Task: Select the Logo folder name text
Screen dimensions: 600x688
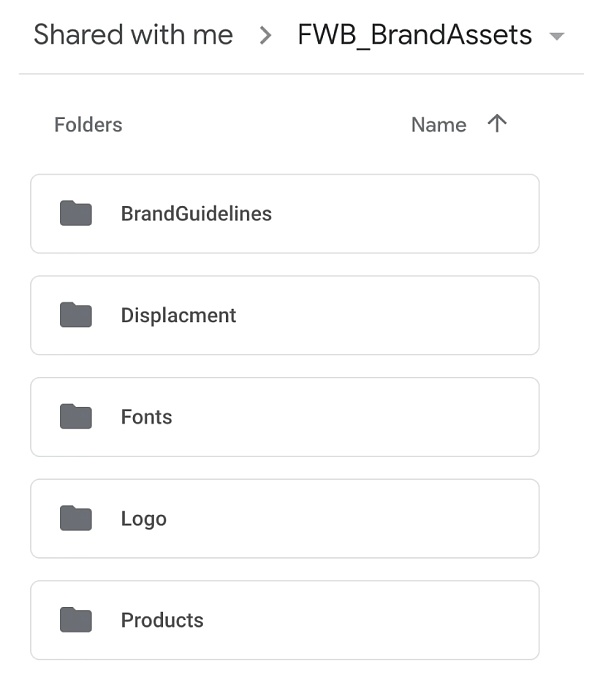Action: click(x=143, y=519)
